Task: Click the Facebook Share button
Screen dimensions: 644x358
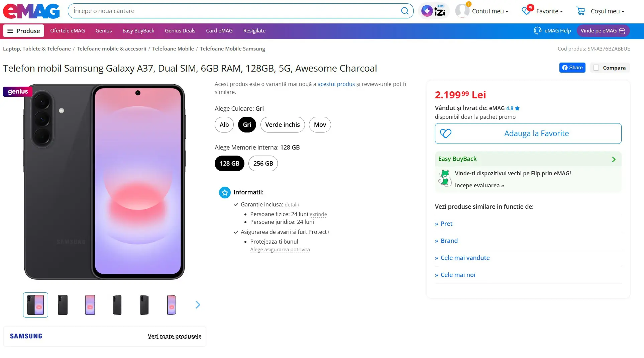Action: tap(572, 68)
